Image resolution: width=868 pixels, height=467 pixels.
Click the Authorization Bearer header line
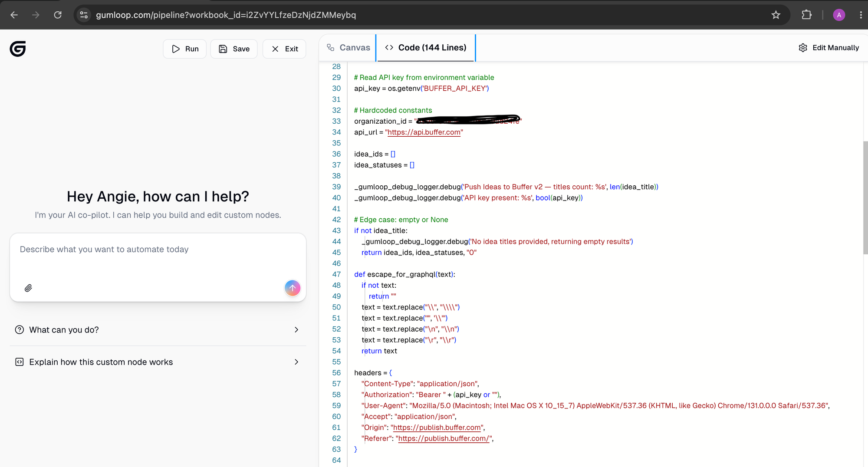click(x=431, y=395)
